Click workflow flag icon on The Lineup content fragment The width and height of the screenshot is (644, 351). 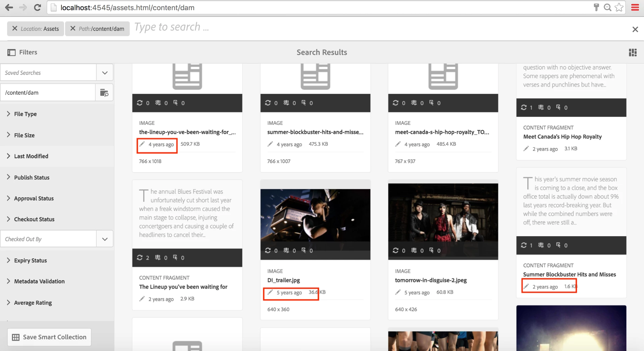[175, 258]
